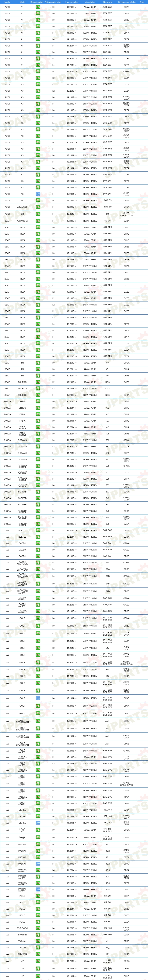This screenshot has width=148, height=980.
Task: Click the petrol icon in the VW SHARAN row
Action: coord(38,935)
